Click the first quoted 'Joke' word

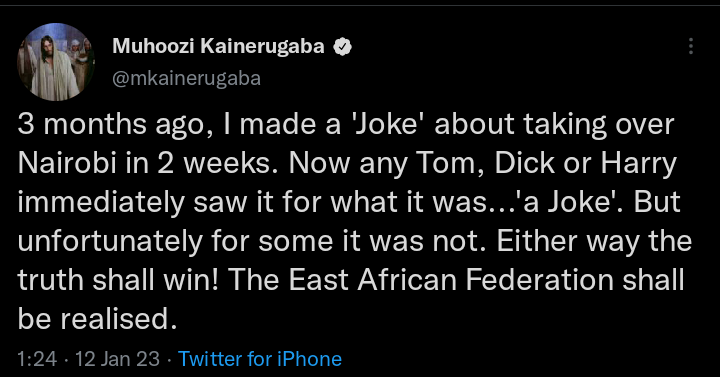point(387,124)
